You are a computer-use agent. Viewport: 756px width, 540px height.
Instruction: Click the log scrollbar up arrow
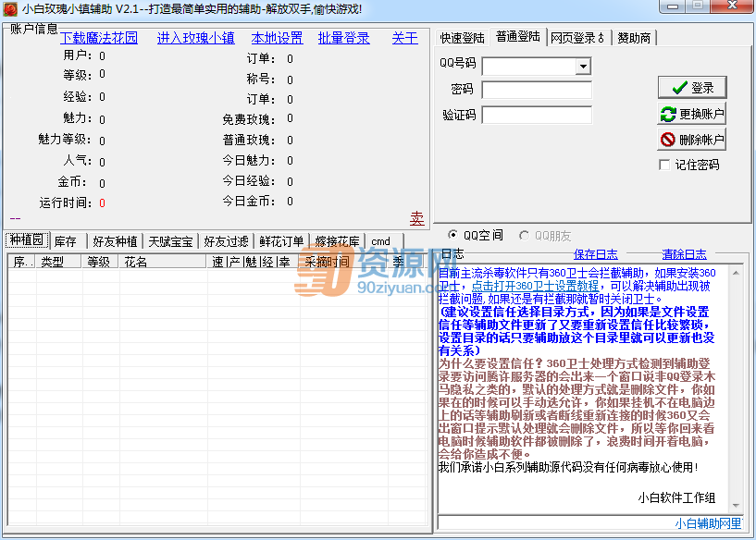tap(736, 273)
